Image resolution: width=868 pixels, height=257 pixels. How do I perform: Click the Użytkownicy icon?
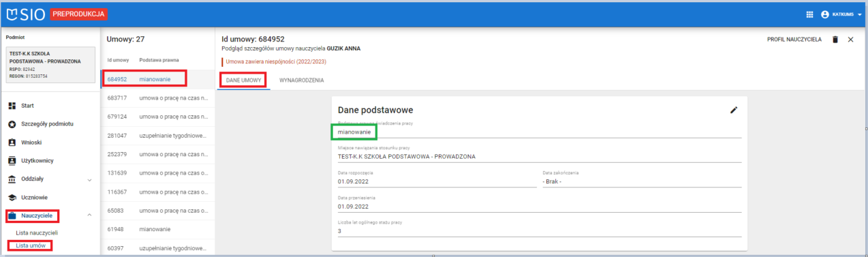click(12, 161)
